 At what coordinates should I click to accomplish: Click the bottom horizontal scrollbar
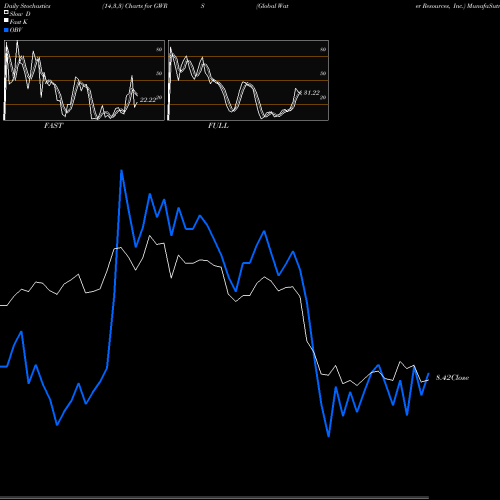[x=214, y=497]
